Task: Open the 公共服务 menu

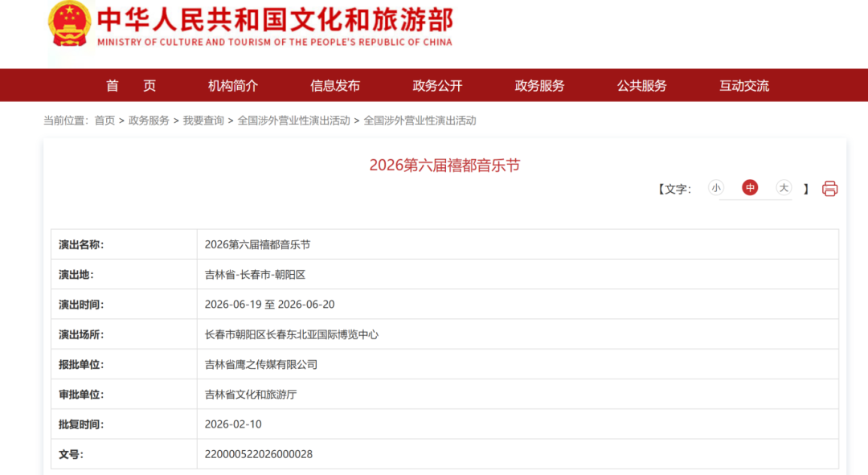Action: [x=641, y=86]
